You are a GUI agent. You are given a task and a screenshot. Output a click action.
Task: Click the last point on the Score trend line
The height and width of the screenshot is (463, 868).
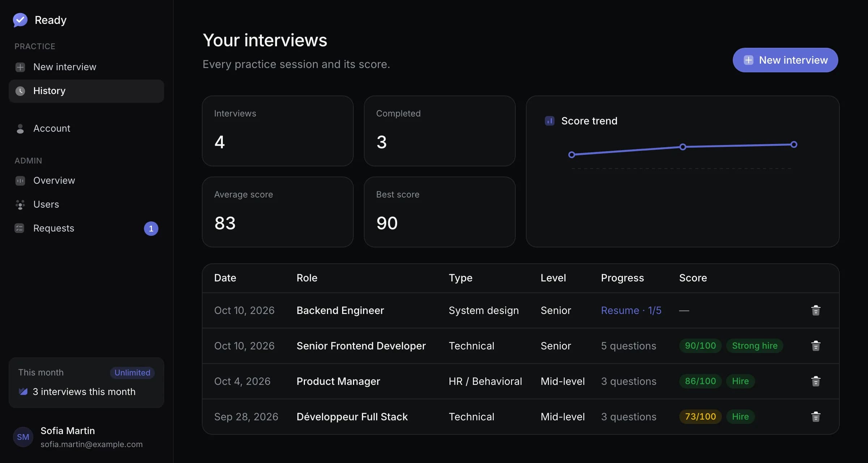click(x=794, y=145)
